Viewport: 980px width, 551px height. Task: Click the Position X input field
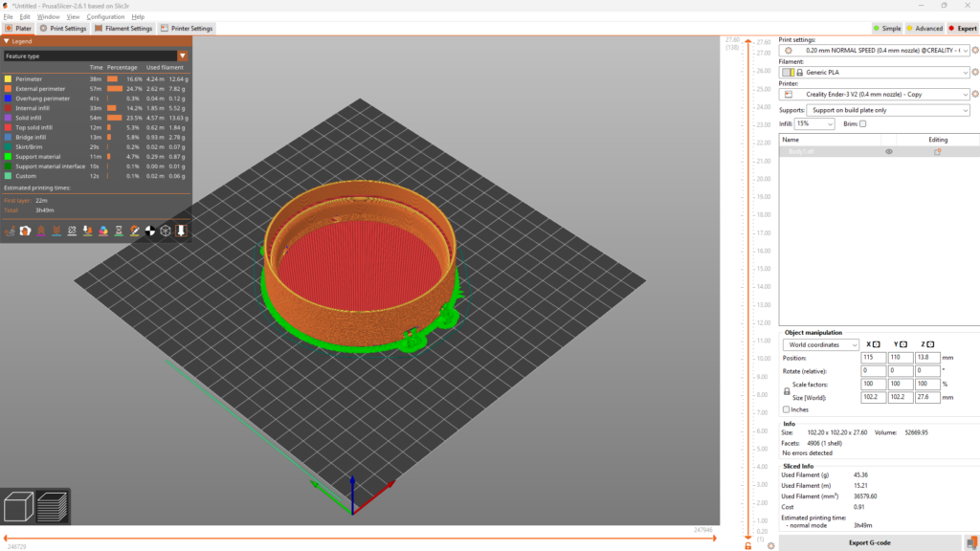point(873,358)
